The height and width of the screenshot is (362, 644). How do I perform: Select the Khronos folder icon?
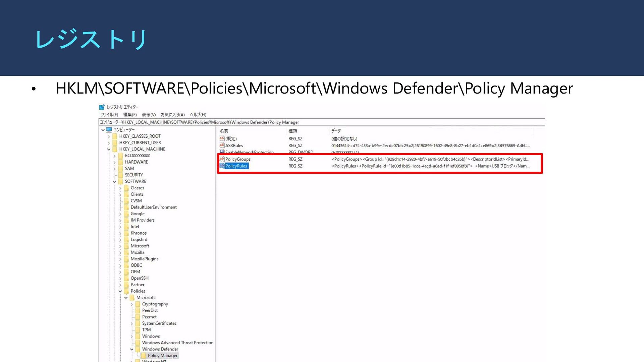pyautogui.click(x=126, y=233)
